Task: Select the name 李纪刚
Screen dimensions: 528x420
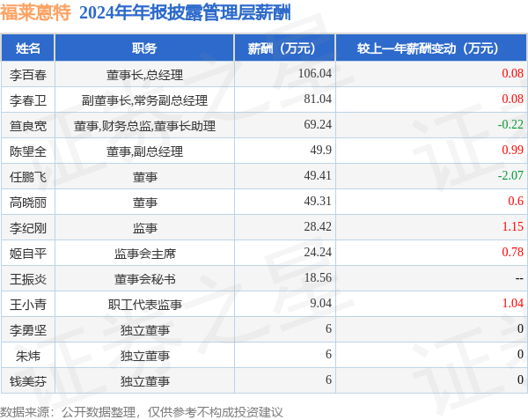Action: point(28,228)
